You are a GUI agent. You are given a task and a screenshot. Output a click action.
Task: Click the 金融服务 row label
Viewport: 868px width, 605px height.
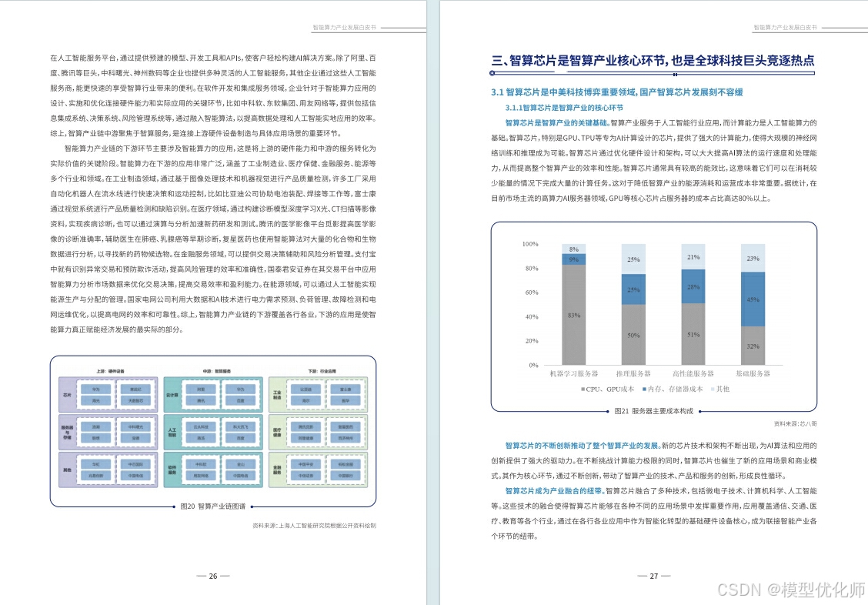coord(277,470)
